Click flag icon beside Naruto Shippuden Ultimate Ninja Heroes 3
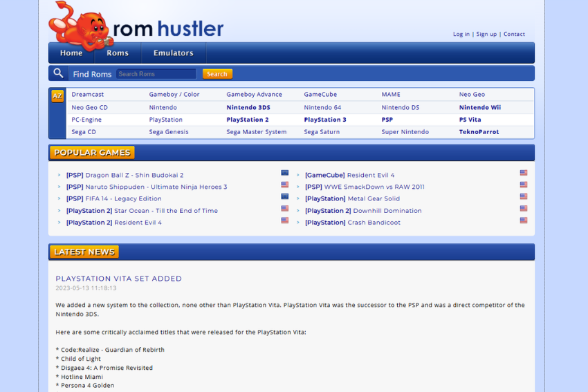588x392 pixels. [285, 185]
